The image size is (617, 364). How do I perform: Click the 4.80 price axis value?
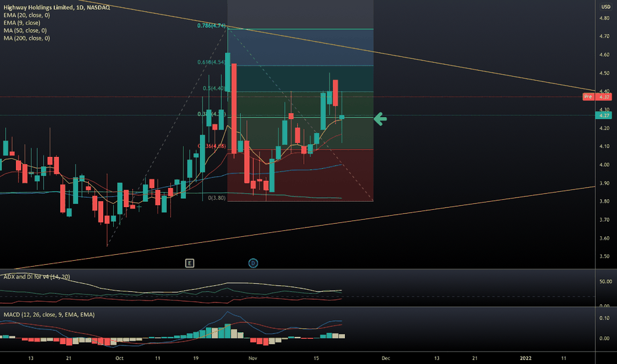coord(604,18)
